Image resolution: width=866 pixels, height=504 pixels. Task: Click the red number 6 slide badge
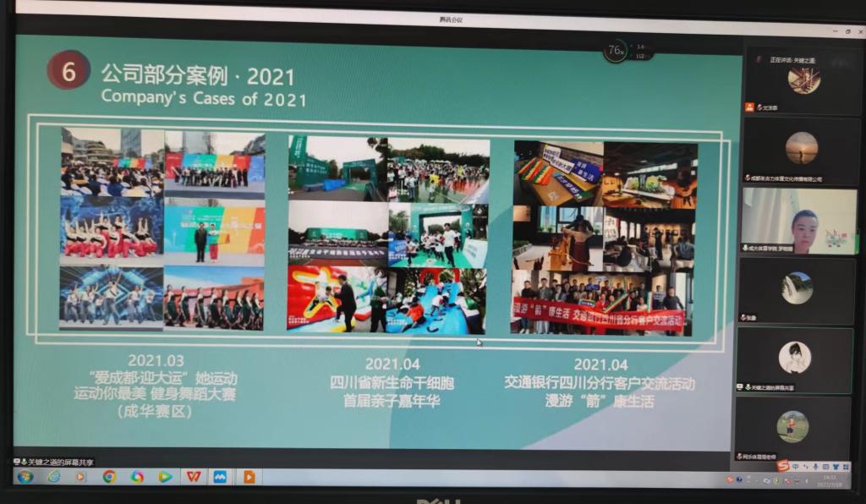tap(69, 70)
